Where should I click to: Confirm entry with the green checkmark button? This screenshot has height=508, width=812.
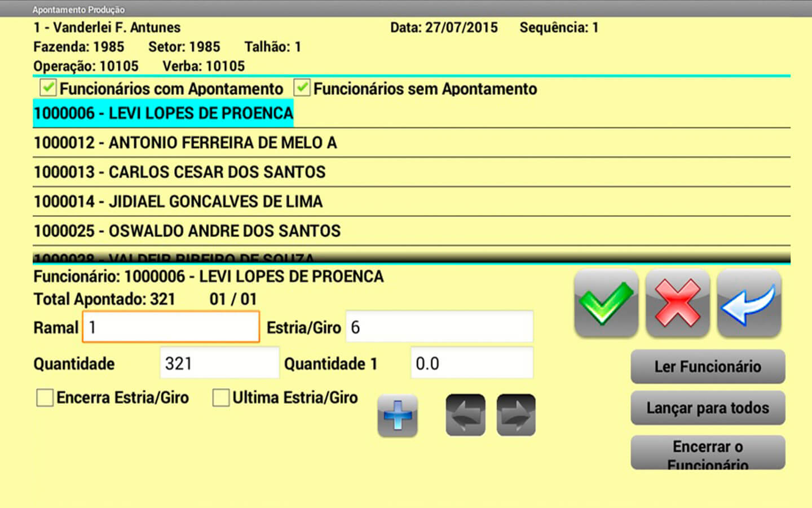[606, 303]
